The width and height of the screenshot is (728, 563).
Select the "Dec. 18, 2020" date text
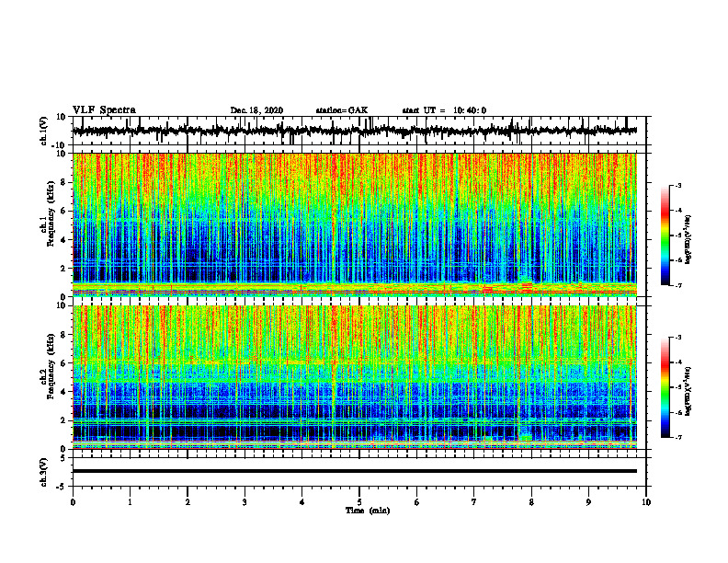(x=256, y=110)
